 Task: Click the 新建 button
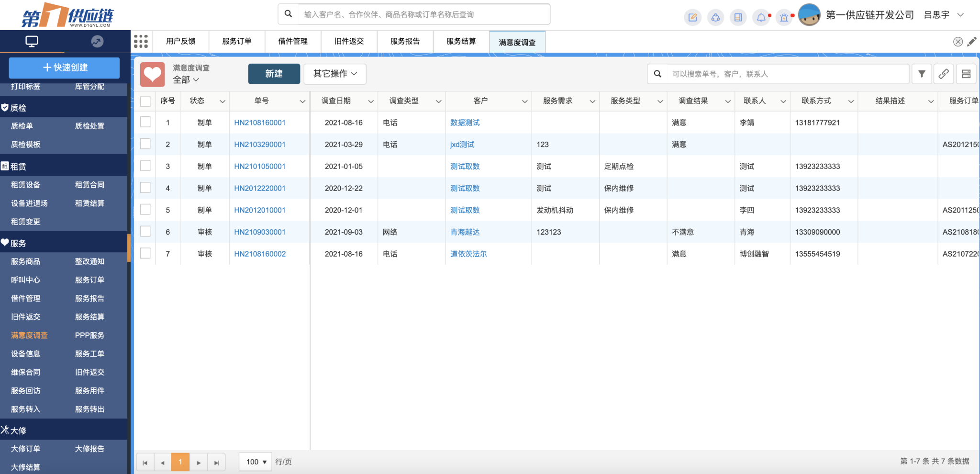click(x=274, y=74)
